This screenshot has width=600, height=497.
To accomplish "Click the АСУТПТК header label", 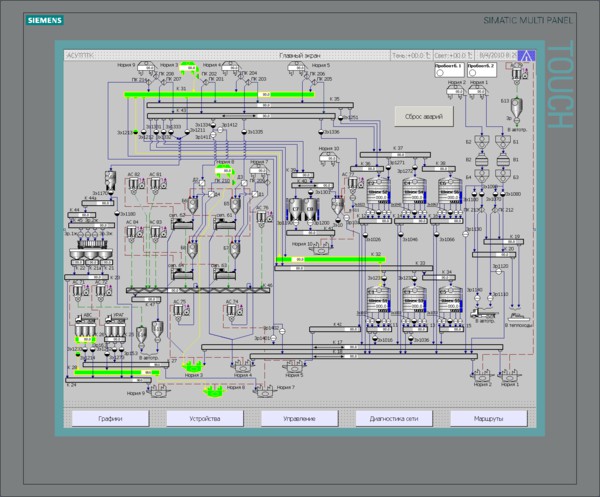I will 80,56.
